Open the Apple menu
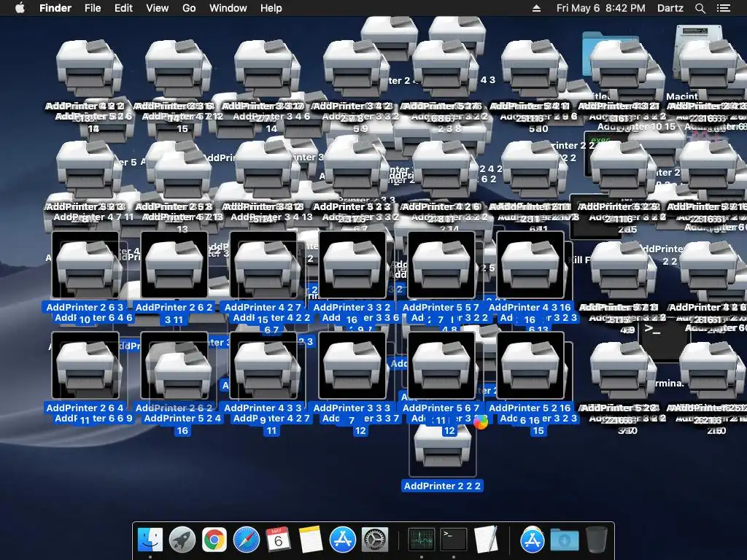This screenshot has width=747, height=560. [20, 8]
